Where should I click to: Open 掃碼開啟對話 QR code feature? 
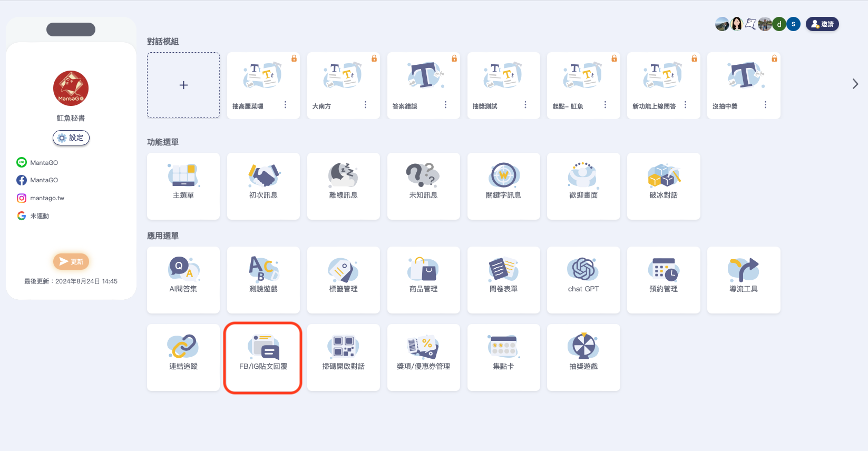click(343, 357)
